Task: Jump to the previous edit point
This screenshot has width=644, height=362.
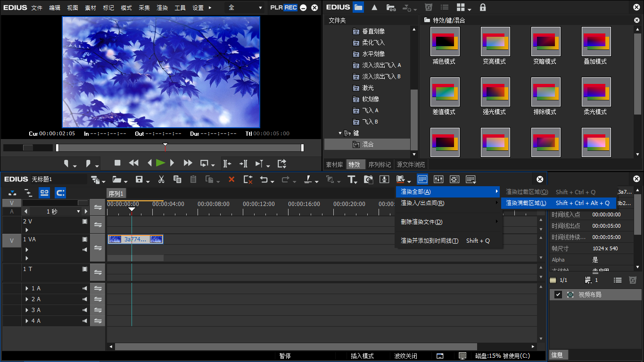Action: (x=227, y=164)
